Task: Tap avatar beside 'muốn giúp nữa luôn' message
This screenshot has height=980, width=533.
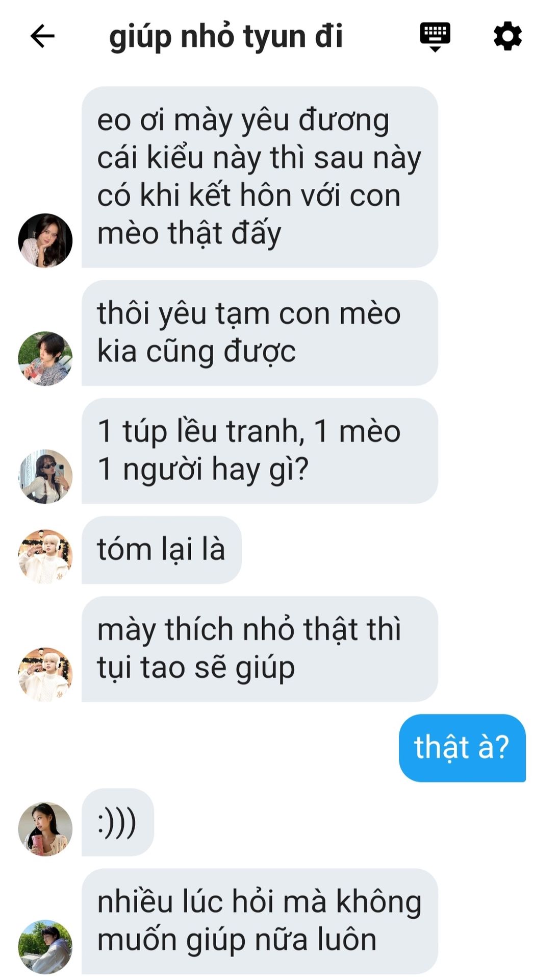Action: 45,947
